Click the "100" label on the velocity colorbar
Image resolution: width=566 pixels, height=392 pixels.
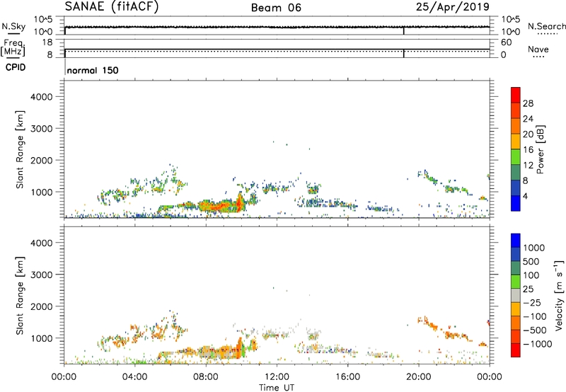click(531, 275)
